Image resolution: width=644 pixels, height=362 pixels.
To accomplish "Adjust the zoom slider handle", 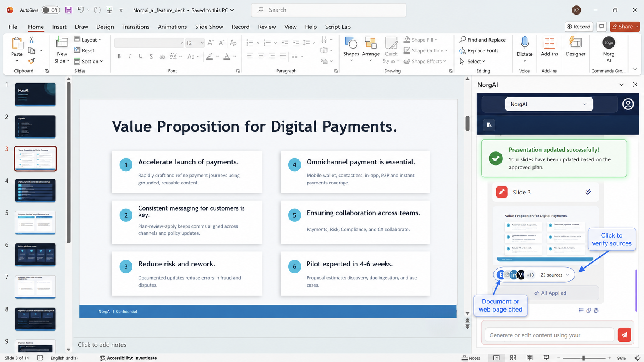I will point(584,358).
